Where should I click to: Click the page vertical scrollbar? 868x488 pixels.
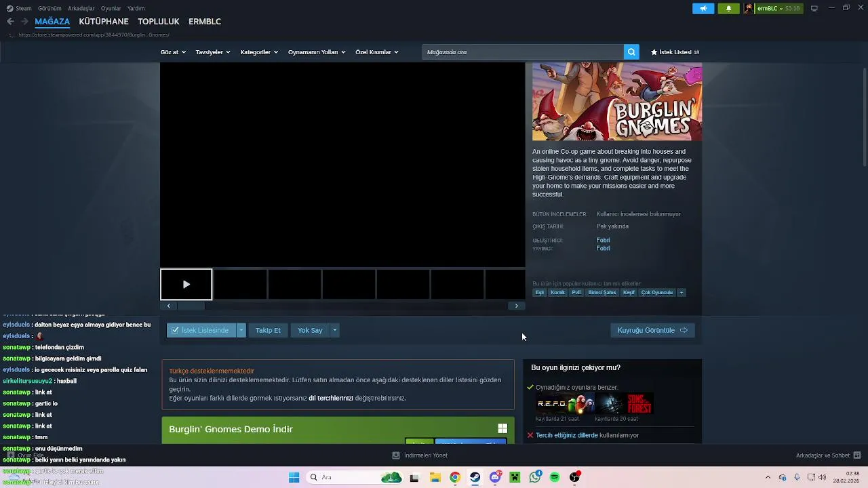point(863,116)
